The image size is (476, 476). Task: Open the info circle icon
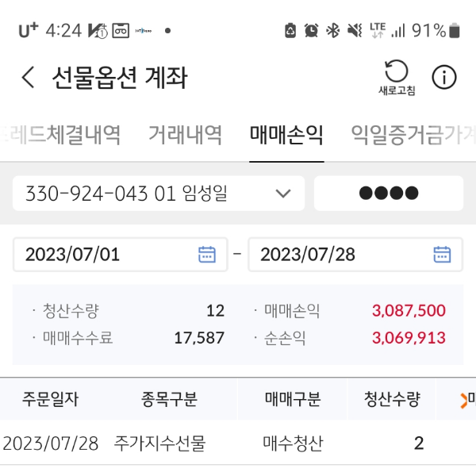click(443, 77)
